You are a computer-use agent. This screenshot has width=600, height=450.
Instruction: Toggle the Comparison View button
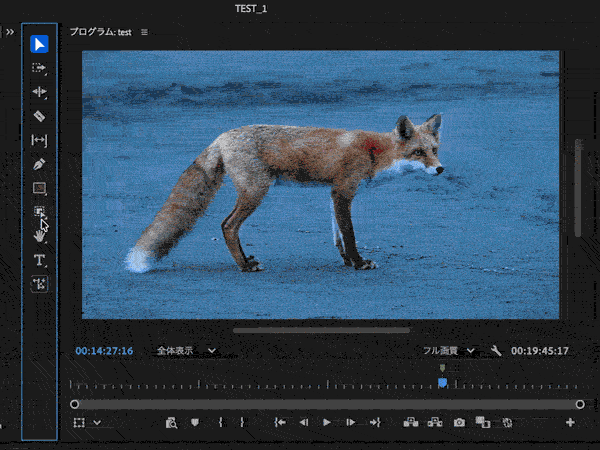483,422
